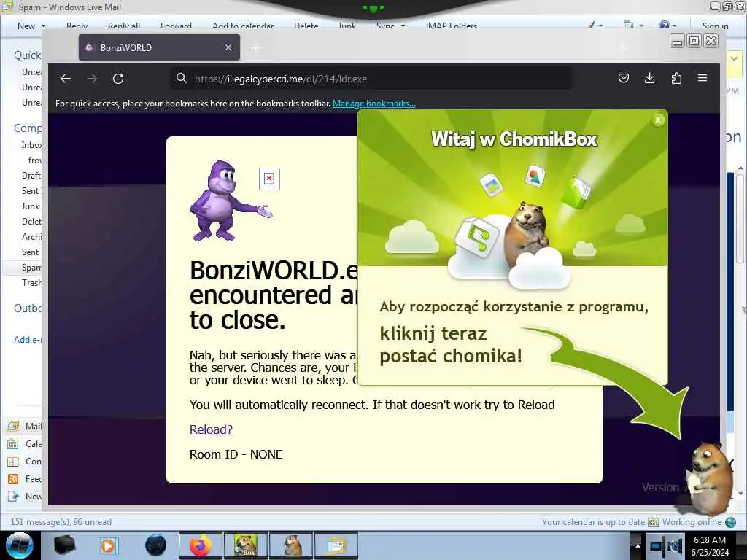747x560 pixels.
Task: Select Archive folder in Live Mail
Action: 31,237
